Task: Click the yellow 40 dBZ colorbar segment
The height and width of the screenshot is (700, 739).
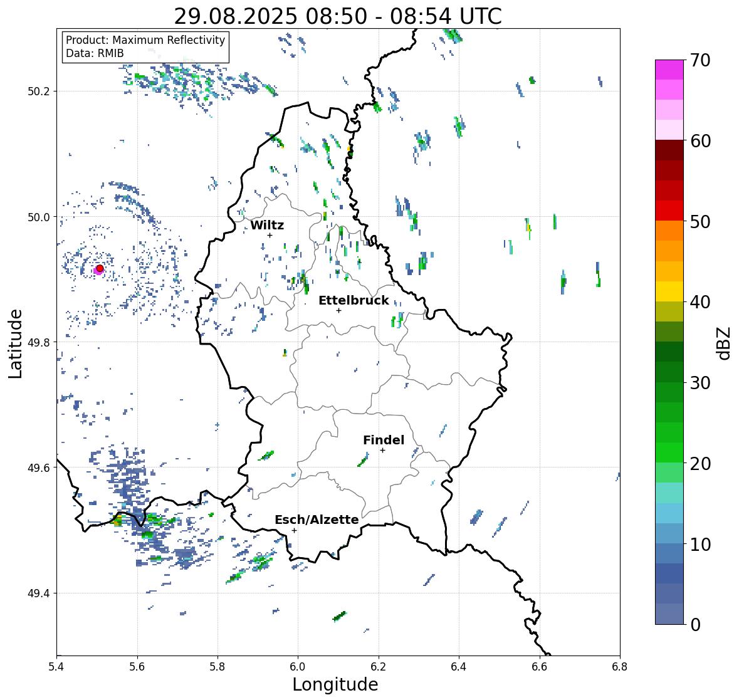Action: pyautogui.click(x=669, y=291)
